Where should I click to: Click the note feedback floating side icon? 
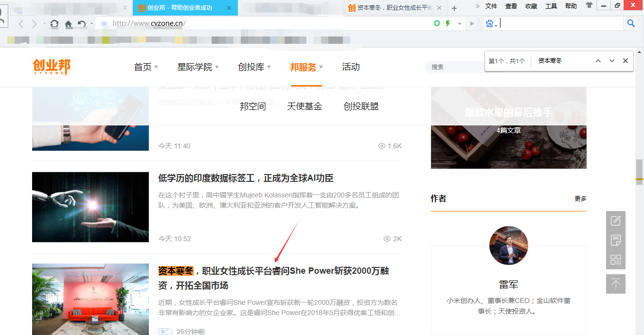click(616, 240)
